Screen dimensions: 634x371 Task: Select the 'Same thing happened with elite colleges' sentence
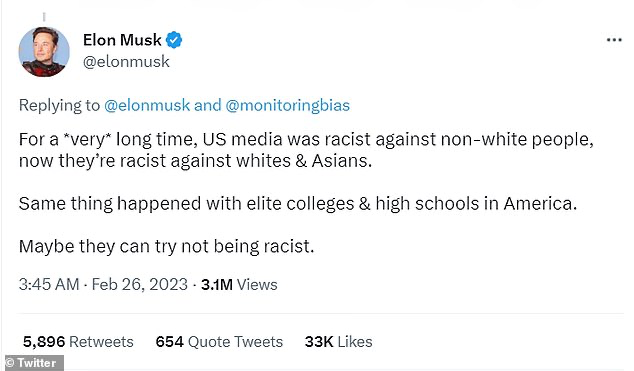tap(298, 203)
